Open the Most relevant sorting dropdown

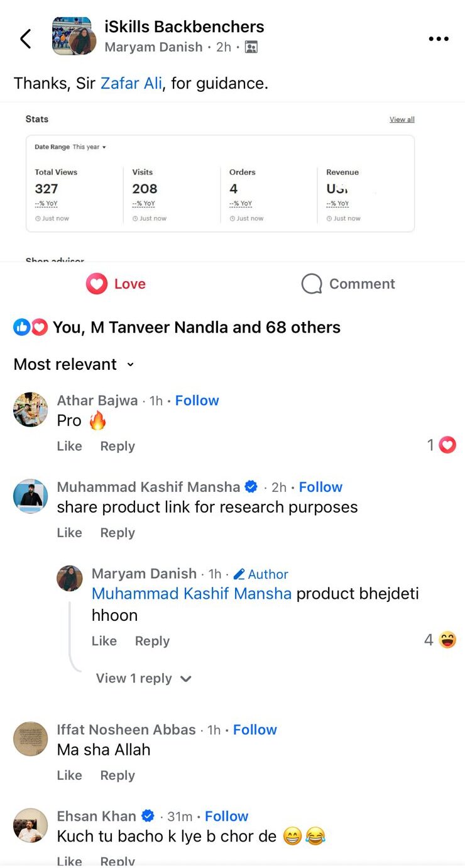pyautogui.click(x=74, y=365)
